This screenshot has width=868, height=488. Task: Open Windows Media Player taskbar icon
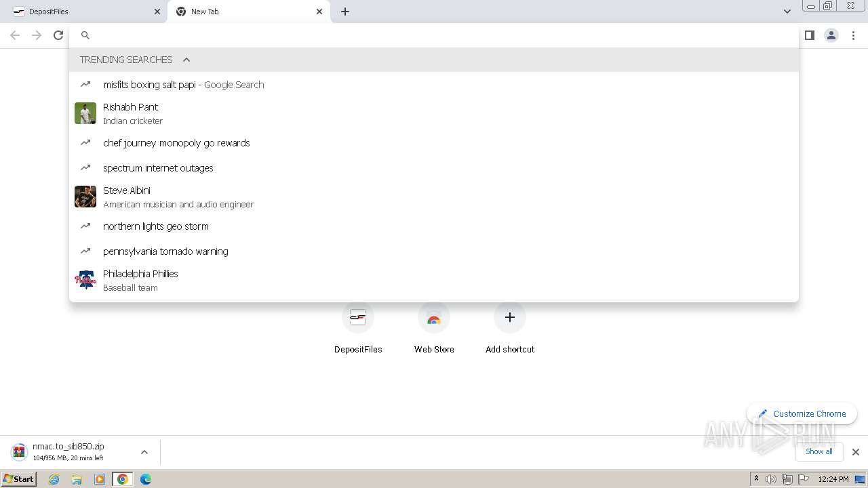(x=100, y=479)
